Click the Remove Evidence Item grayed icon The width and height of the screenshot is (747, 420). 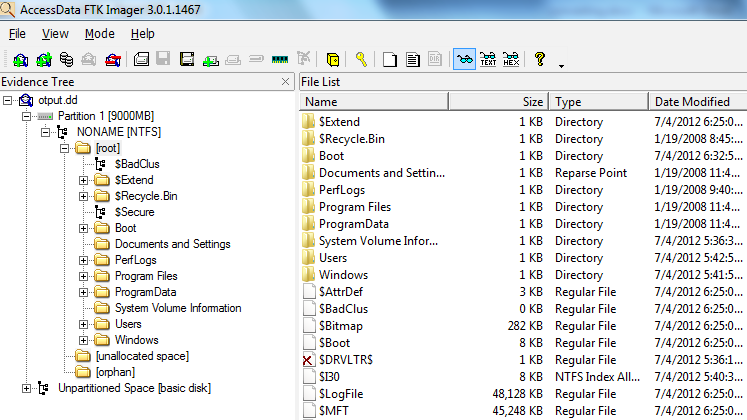coord(89,60)
